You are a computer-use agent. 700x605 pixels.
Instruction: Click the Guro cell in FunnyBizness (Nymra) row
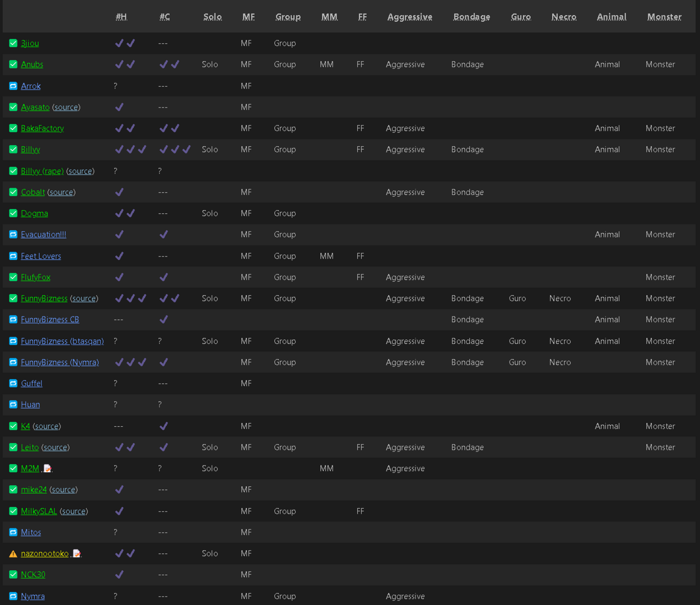[517, 362]
